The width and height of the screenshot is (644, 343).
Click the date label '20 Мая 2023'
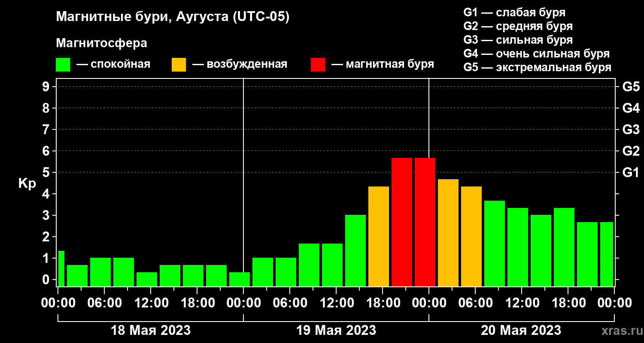[x=521, y=330]
